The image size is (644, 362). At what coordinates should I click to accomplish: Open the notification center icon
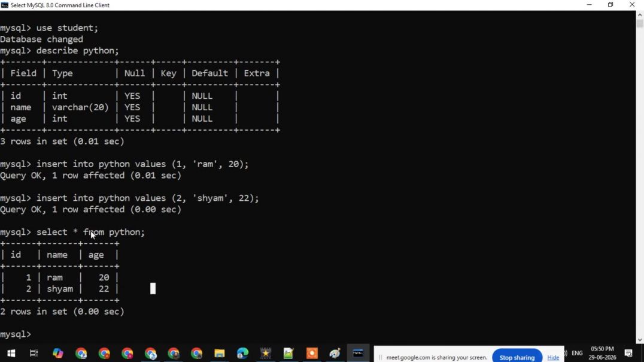click(628, 353)
